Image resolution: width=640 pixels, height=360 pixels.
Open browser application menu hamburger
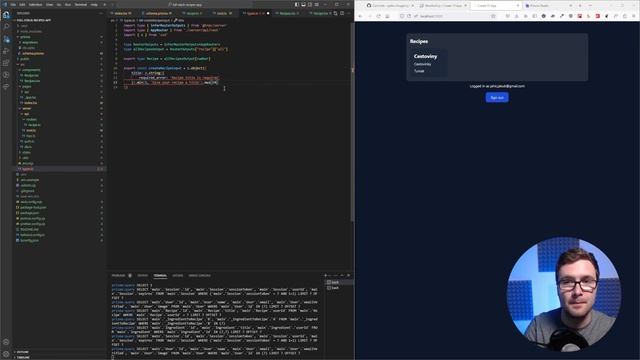click(x=633, y=16)
